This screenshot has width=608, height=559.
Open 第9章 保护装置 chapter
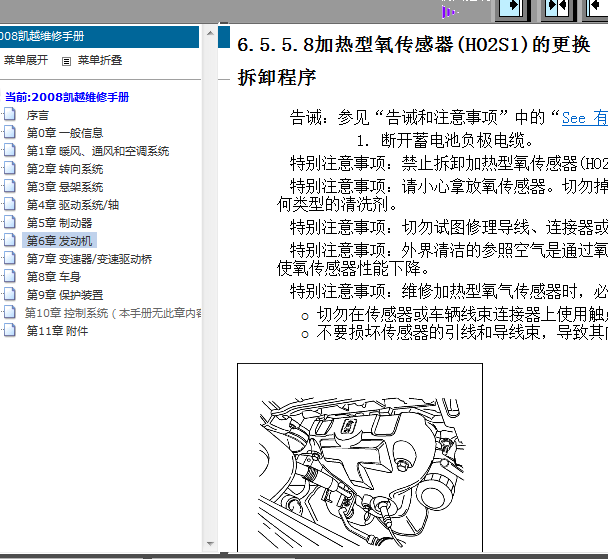pos(65,295)
